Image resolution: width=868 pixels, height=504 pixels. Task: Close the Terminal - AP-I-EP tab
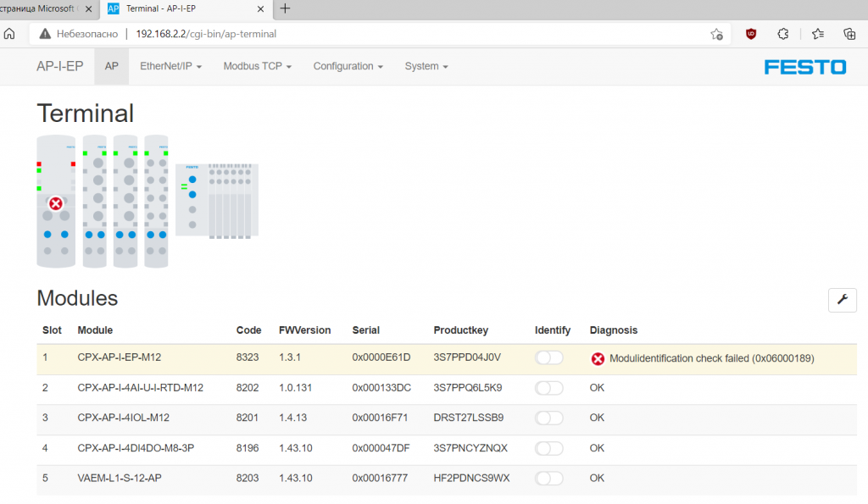[261, 8]
